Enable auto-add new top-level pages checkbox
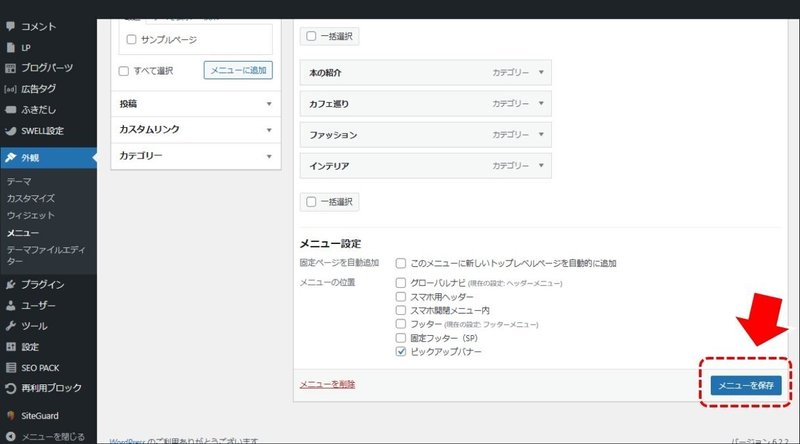The image size is (800, 444). (x=401, y=263)
